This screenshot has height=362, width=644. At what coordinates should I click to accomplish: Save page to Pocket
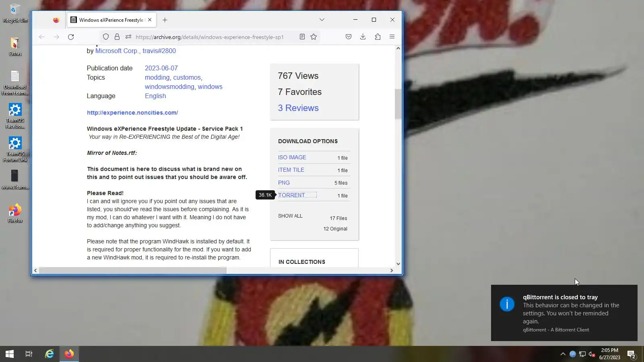coord(349,37)
